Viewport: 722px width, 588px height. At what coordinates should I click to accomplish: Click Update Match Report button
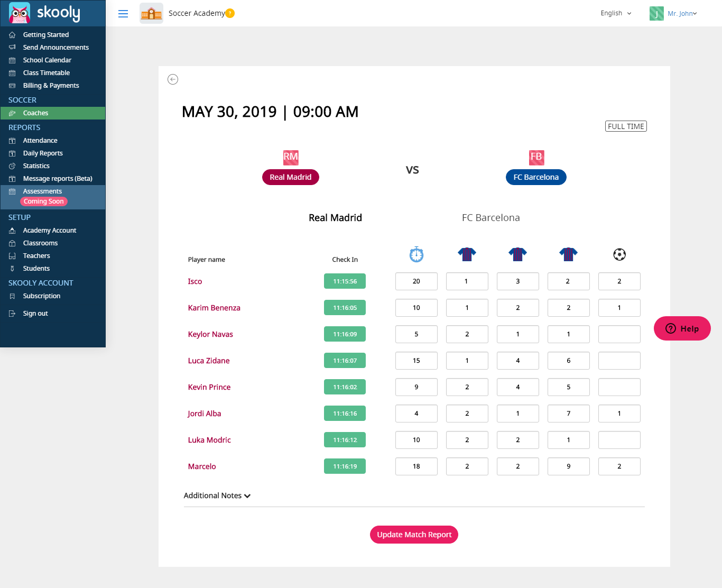pos(414,535)
